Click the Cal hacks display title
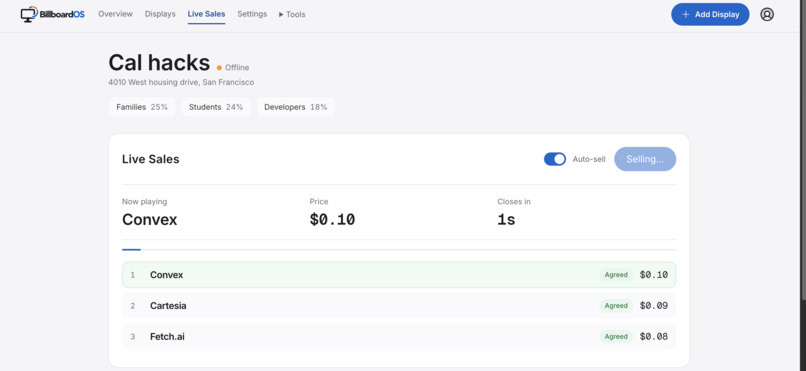The image size is (806, 371). [159, 63]
